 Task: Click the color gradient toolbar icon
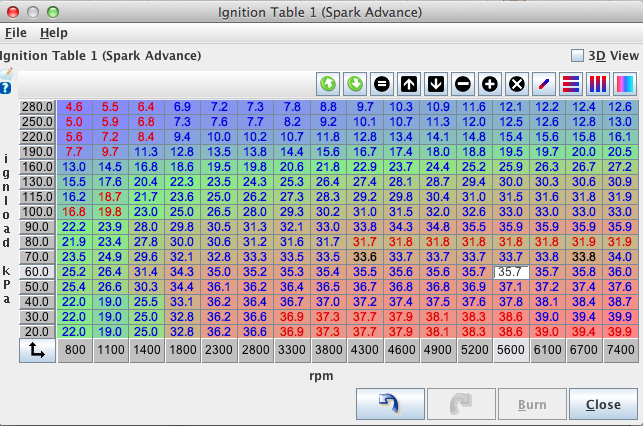(x=623, y=84)
